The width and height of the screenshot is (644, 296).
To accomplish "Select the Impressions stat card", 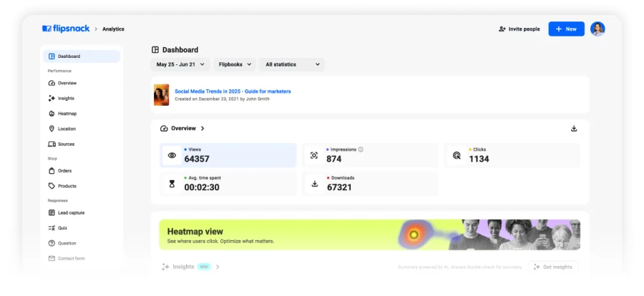I will [x=370, y=155].
